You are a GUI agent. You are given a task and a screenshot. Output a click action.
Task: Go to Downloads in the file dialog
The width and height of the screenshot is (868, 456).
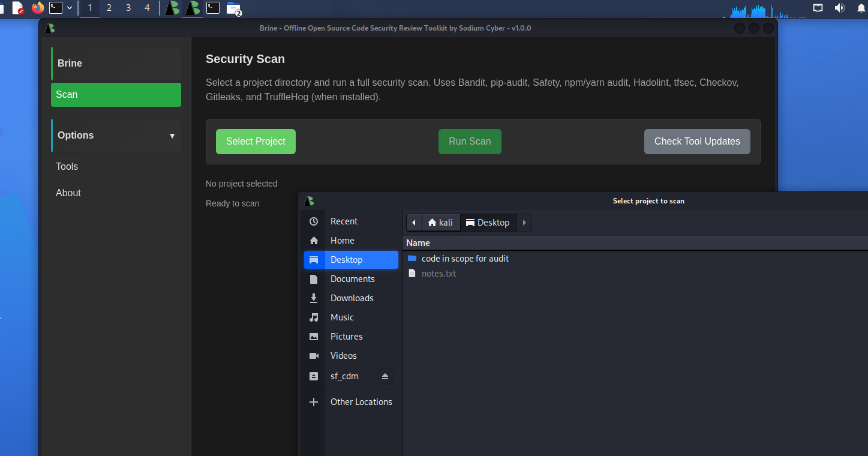coord(352,298)
